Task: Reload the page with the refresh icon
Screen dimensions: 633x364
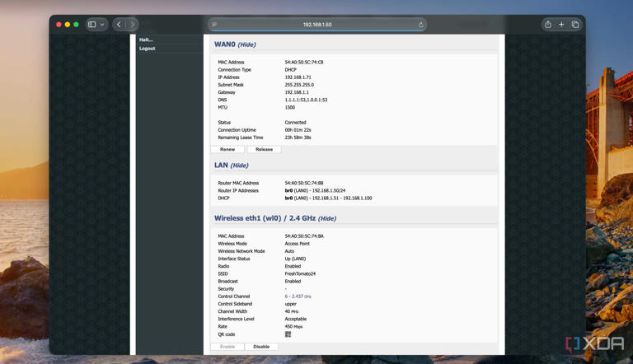Action: (x=420, y=25)
